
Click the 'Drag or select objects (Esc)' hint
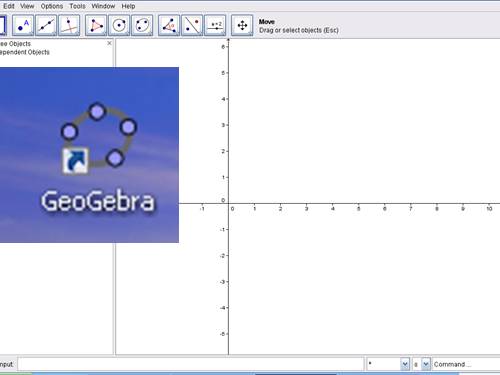click(x=299, y=30)
